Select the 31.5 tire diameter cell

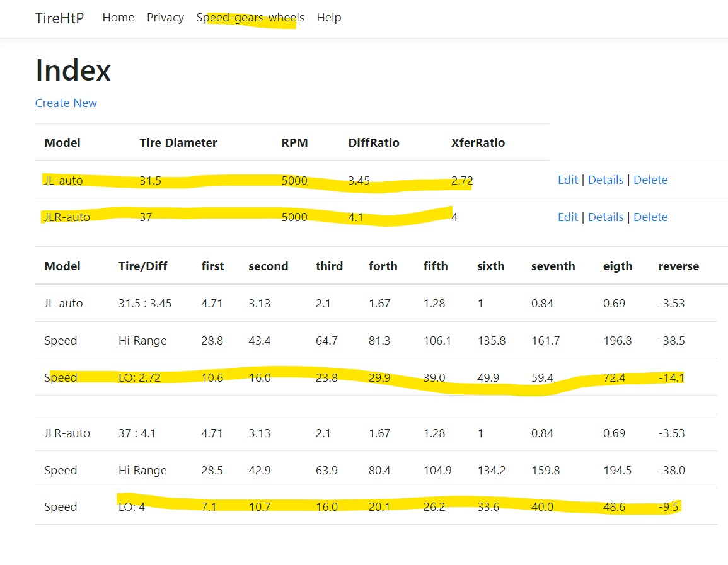151,180
